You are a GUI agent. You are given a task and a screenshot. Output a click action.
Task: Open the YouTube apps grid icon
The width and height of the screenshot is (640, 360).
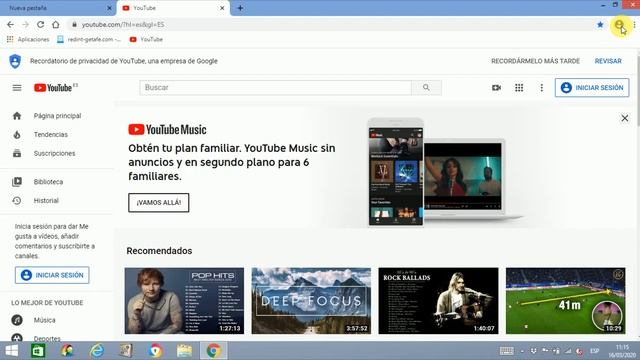click(x=519, y=88)
